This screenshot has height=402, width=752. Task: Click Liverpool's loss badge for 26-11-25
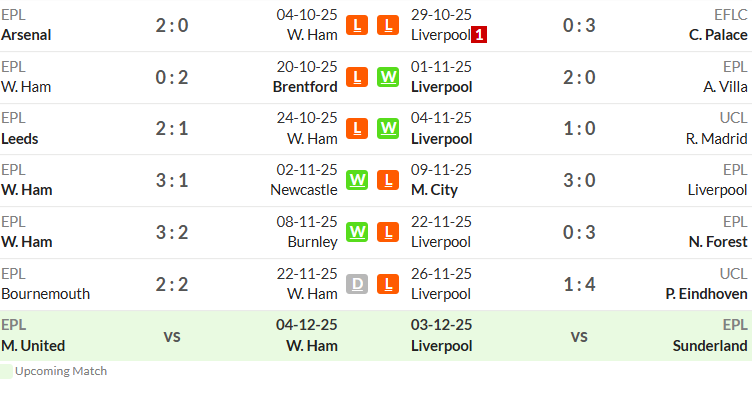point(388,284)
